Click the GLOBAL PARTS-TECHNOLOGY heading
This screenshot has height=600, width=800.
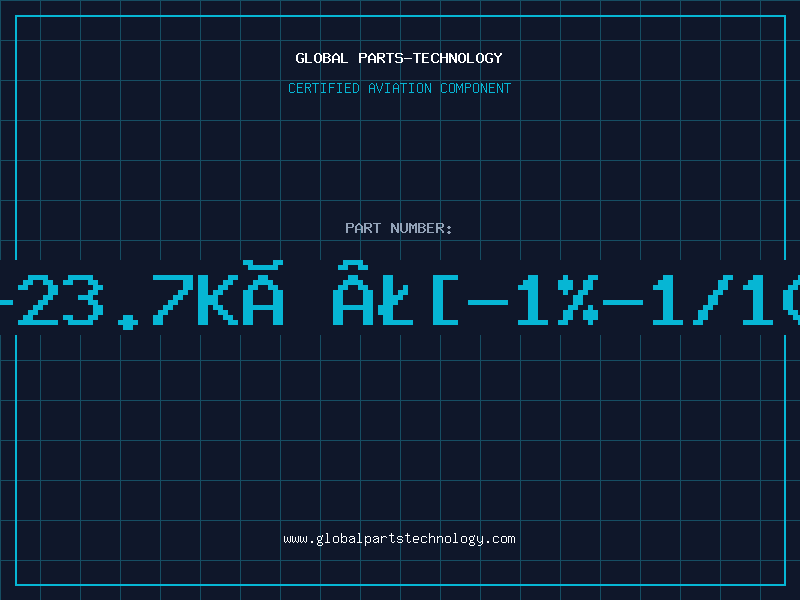tap(399, 58)
